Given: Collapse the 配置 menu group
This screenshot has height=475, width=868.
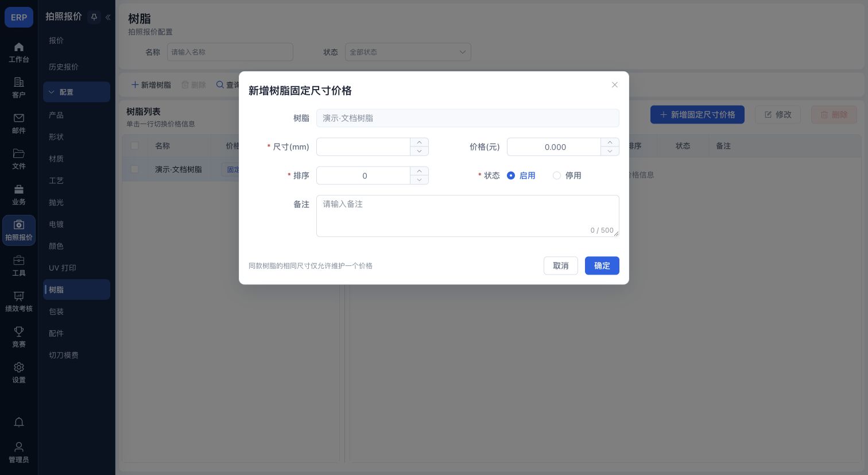Looking at the screenshot, I should pyautogui.click(x=76, y=92).
